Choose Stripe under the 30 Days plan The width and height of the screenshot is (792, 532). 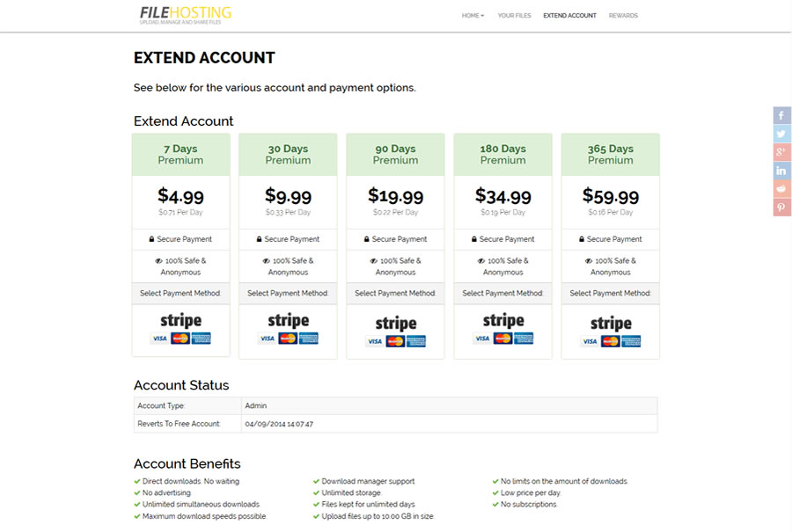(288, 329)
